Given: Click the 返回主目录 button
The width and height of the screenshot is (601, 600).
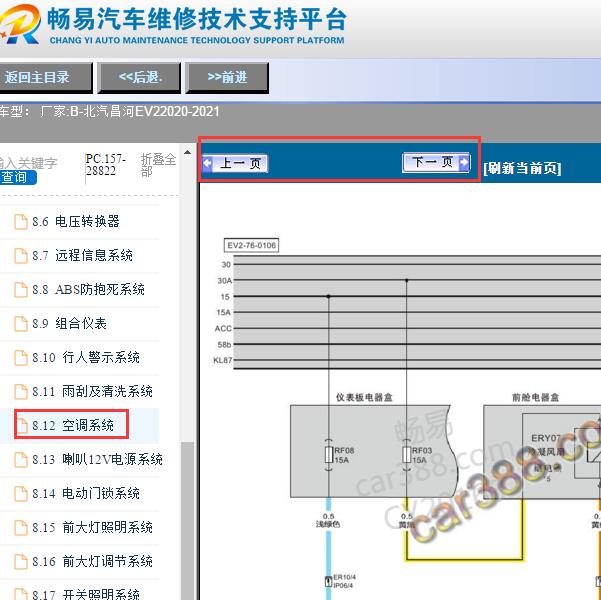Looking at the screenshot, I should point(44,77).
